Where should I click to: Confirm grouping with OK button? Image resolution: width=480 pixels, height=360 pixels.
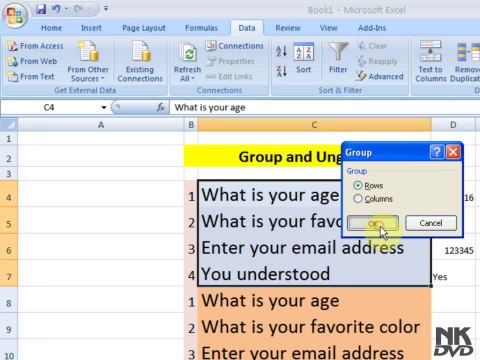coord(373,223)
